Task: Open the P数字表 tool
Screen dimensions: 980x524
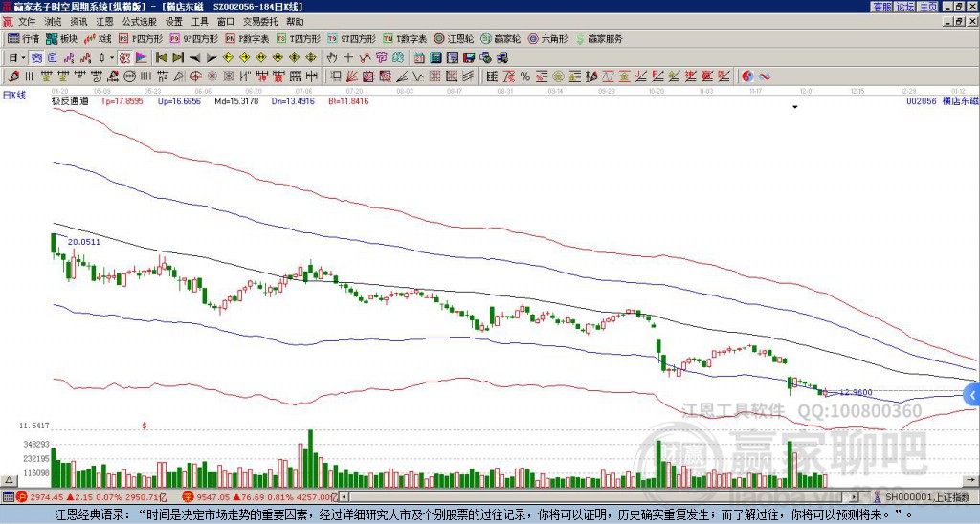Action: point(247,38)
